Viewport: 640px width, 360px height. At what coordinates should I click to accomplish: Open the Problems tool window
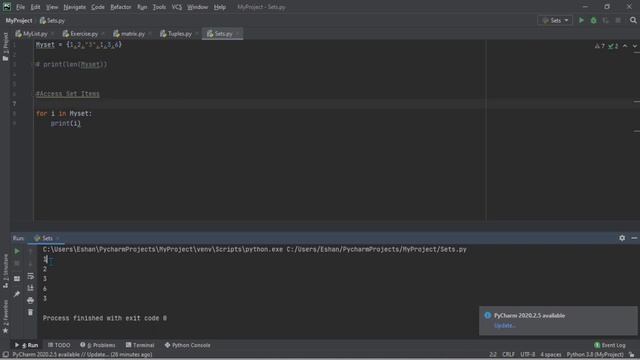tap(98, 345)
